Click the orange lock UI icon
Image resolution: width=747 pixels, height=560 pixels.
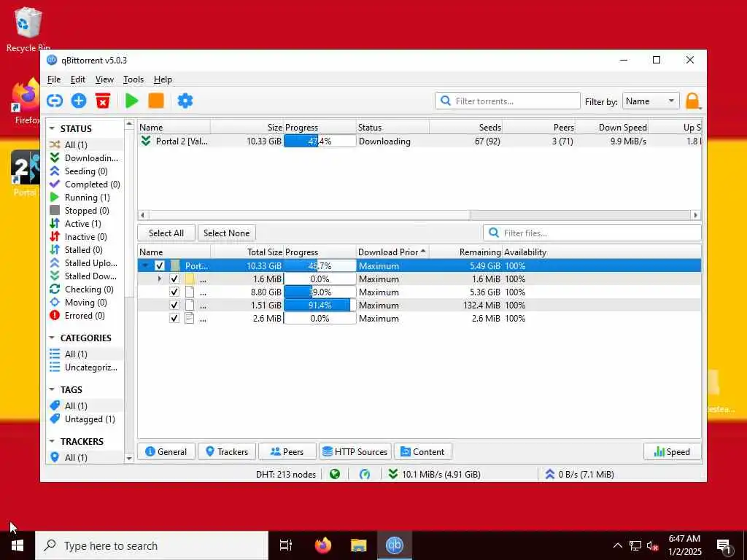[x=692, y=101]
